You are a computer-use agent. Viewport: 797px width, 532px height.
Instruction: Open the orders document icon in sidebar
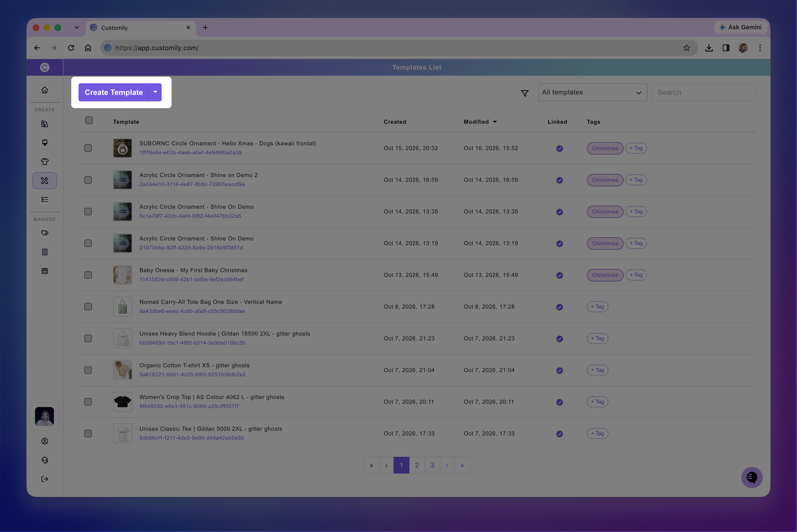[44, 252]
